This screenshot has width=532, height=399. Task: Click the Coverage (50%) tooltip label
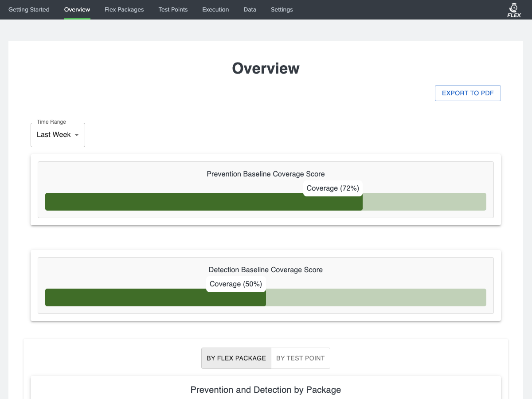(236, 284)
